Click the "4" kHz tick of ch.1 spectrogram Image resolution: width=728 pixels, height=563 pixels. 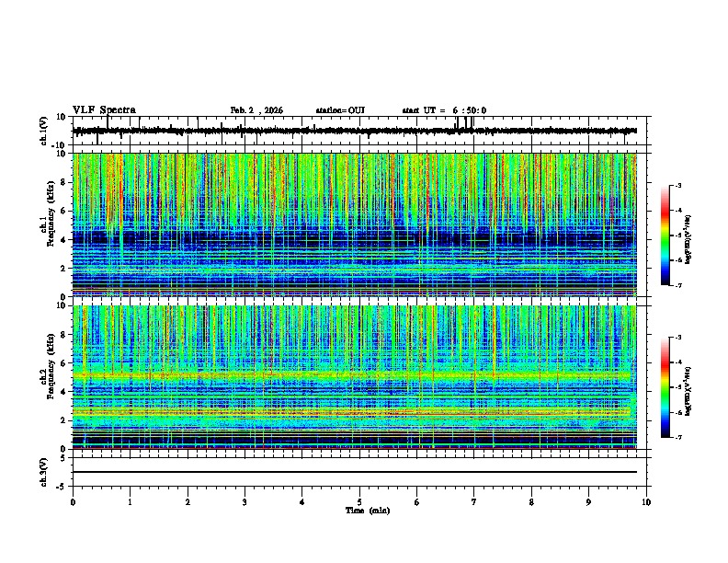pos(63,240)
